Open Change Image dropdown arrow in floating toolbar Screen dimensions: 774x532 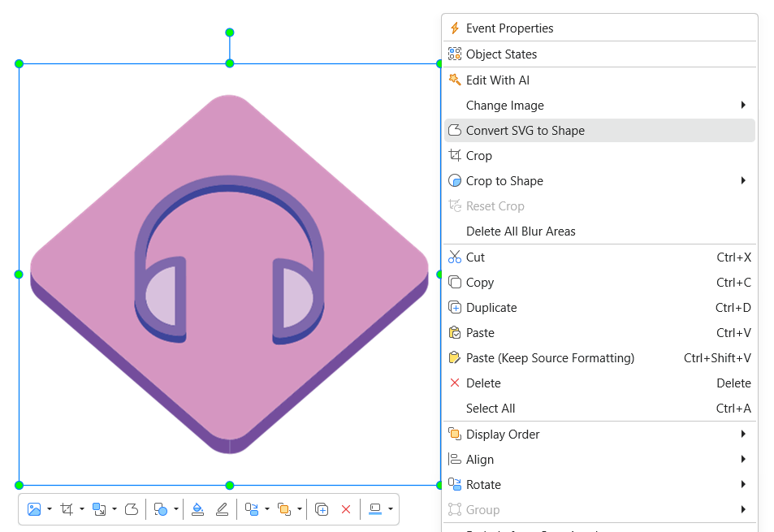[x=50, y=509]
